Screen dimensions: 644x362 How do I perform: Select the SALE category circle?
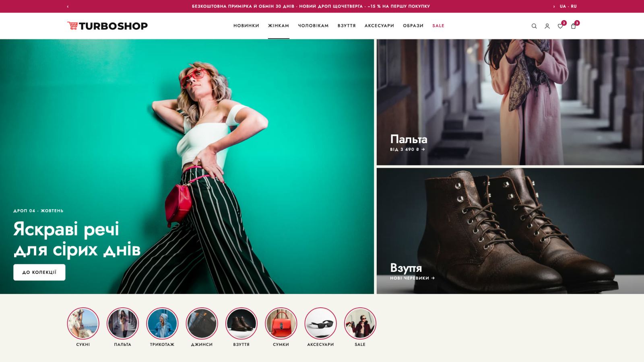360,323
